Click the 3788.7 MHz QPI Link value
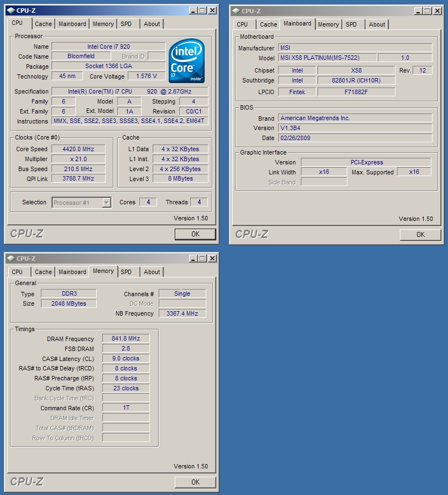This screenshot has width=448, height=495. click(78, 179)
